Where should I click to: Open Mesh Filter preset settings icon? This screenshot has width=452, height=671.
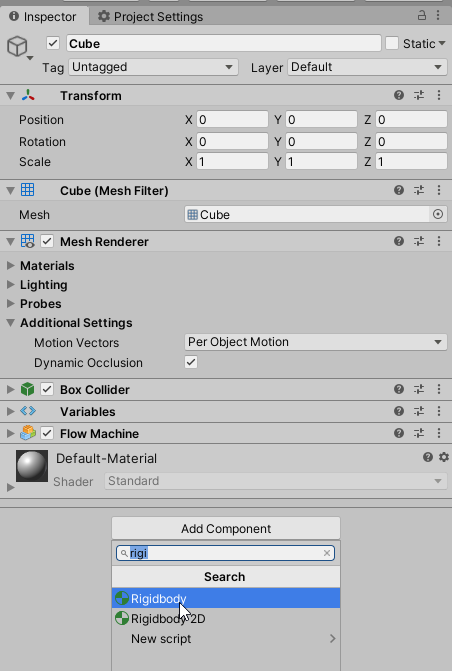(419, 190)
